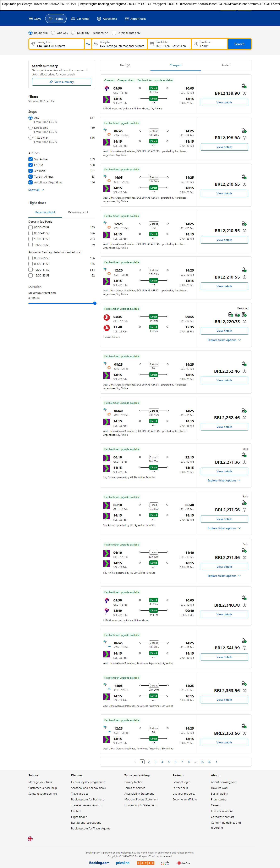
Task: Open the Car rental section in top navigation
Action: click(80, 19)
